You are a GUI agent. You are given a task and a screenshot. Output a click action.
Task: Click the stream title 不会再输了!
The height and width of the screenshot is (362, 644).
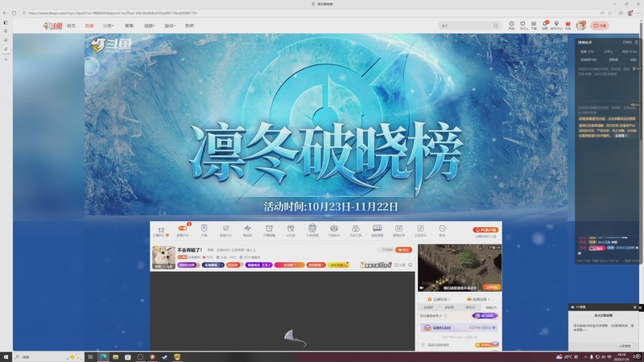coord(190,249)
